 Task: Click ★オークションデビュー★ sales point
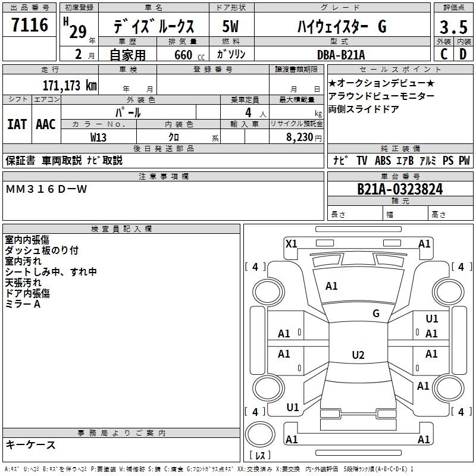(381, 83)
